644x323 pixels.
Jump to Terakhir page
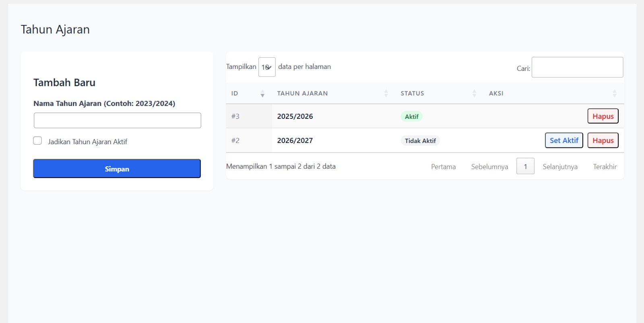(x=605, y=167)
